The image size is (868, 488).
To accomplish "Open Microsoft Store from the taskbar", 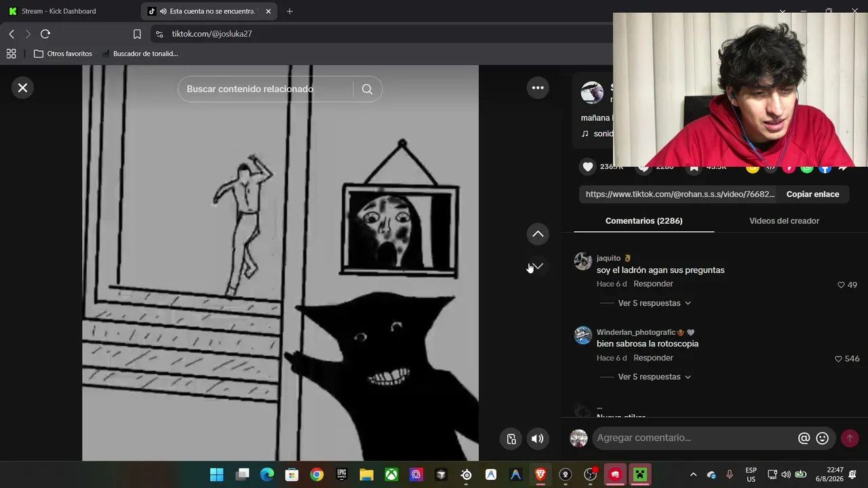I will point(292,474).
